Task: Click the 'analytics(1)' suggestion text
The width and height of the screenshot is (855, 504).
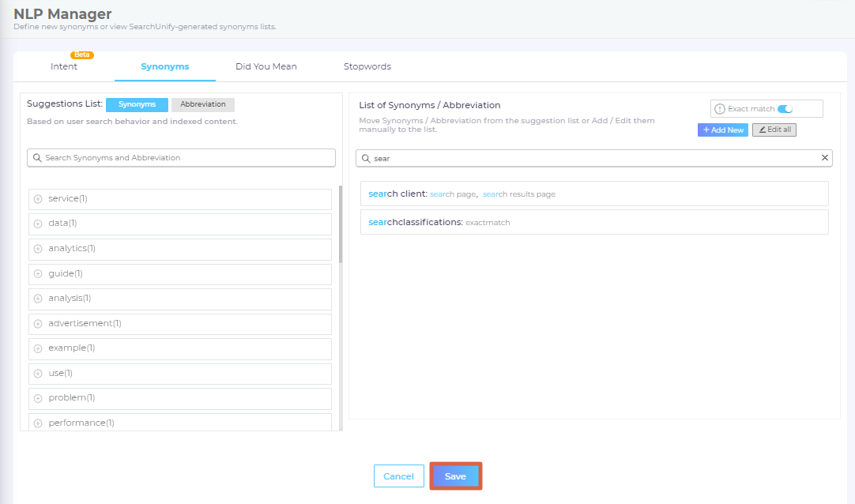Action: (72, 249)
